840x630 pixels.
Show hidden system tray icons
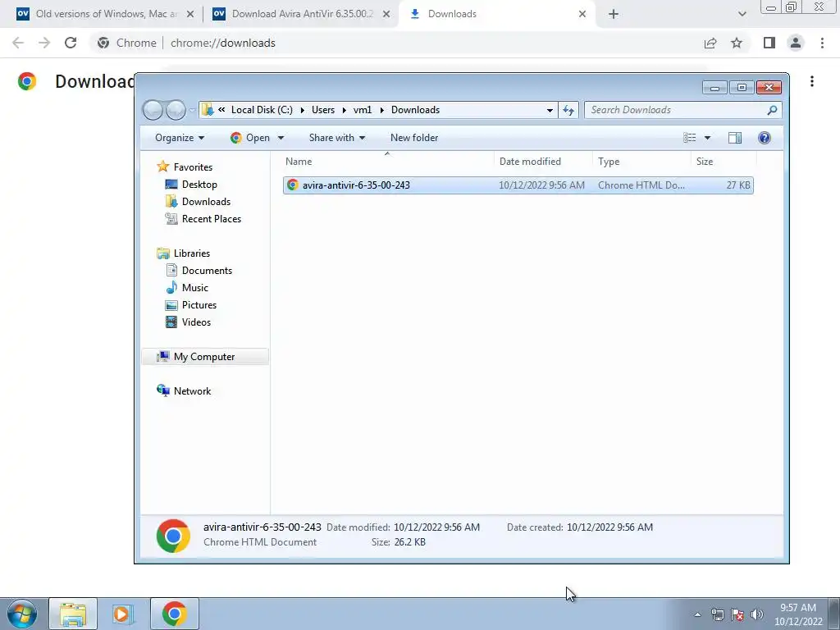coord(697,614)
